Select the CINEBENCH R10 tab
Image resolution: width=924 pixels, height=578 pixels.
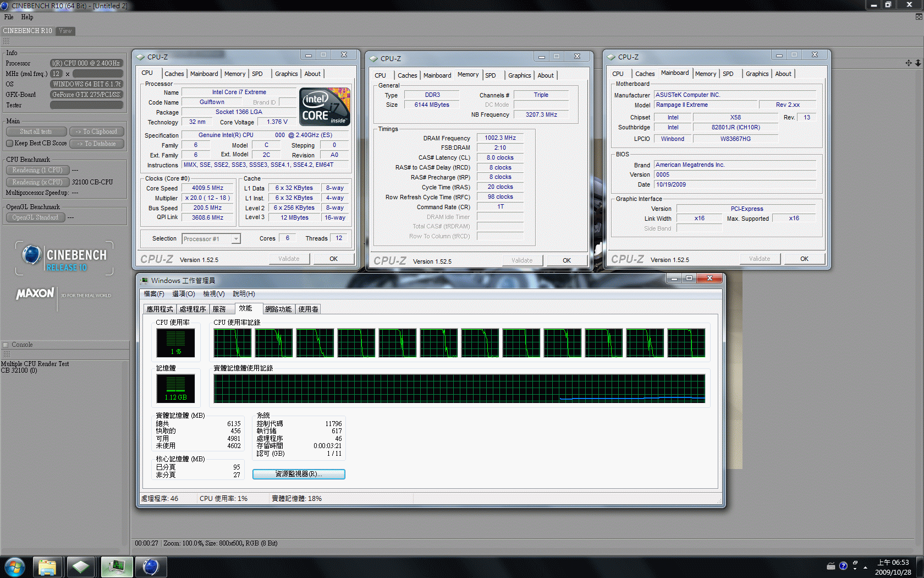click(28, 31)
